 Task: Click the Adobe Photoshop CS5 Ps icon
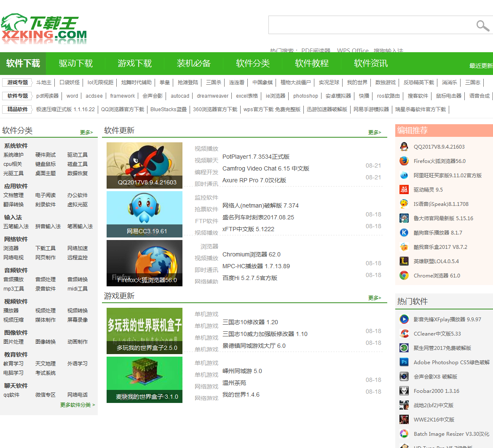404,362
